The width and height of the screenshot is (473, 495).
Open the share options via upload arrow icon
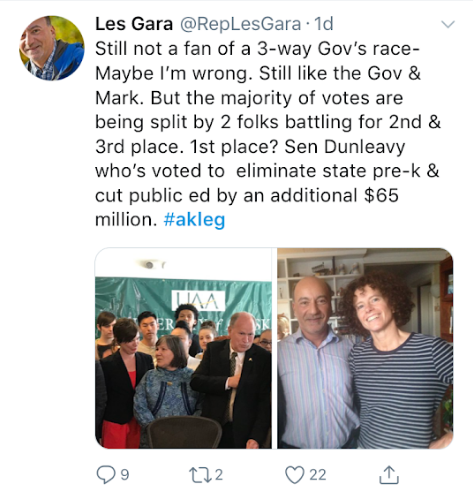389,475
